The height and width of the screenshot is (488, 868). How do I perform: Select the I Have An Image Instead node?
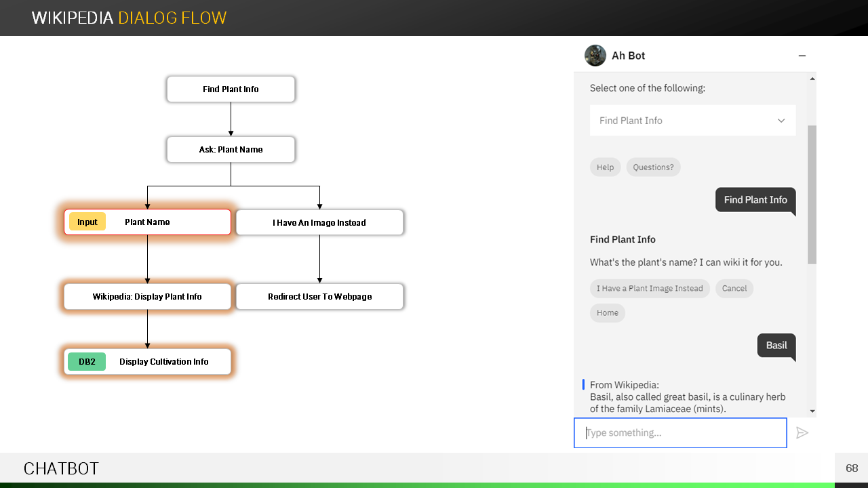tap(319, 223)
